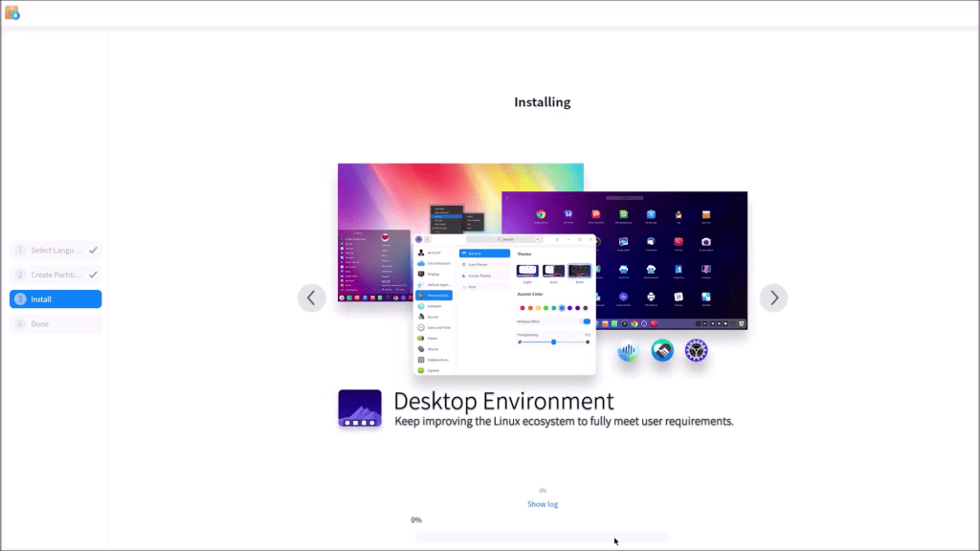The image size is (980, 551).
Task: Select the Create Partitions step
Action: [x=56, y=275]
